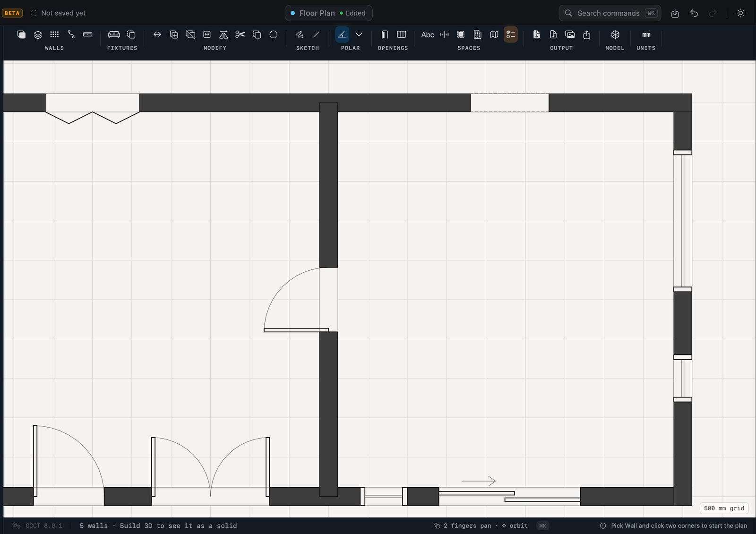The width and height of the screenshot is (756, 534).
Task: Select the curved path wall tool
Action: (71, 34)
